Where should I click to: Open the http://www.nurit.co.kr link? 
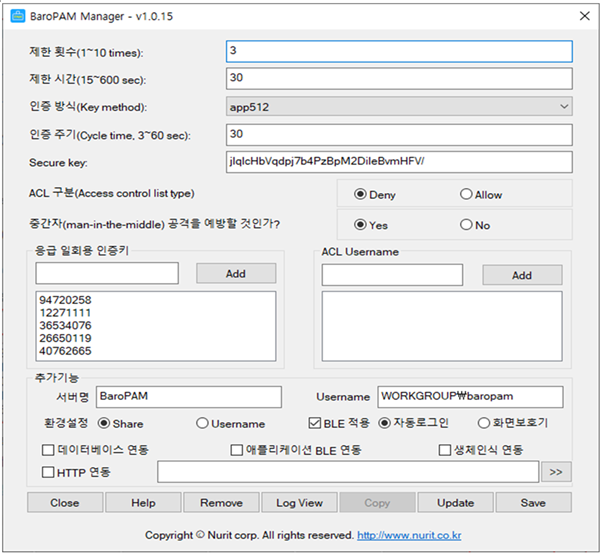click(409, 535)
